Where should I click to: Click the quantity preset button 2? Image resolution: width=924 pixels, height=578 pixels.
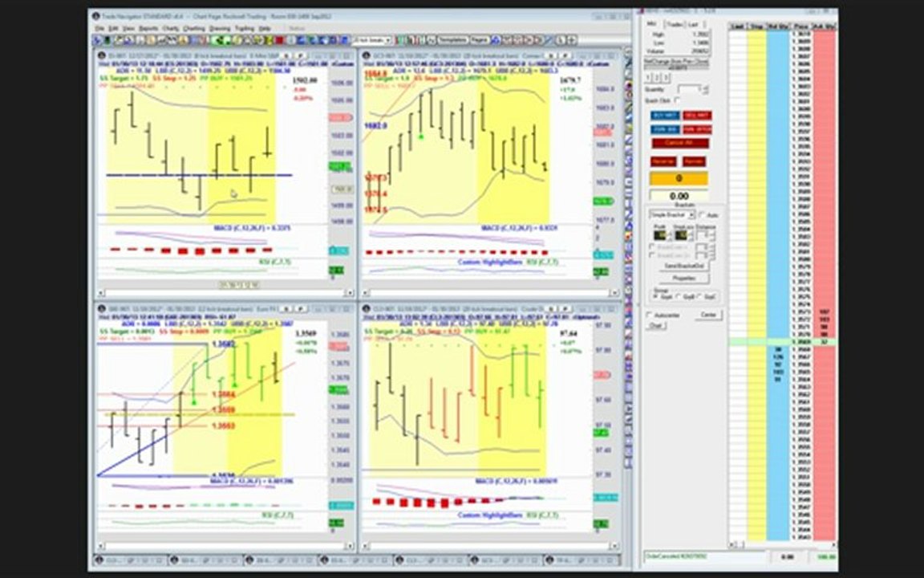656,77
